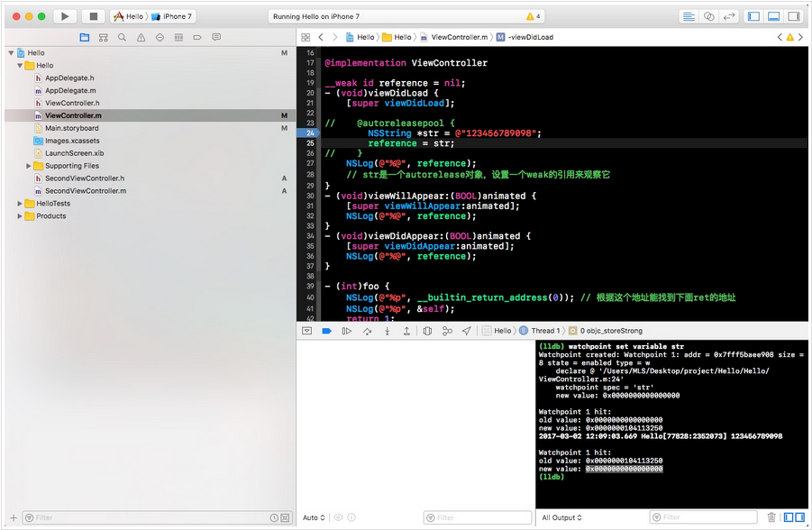Toggle the left Navigator panel visibility

(754, 16)
